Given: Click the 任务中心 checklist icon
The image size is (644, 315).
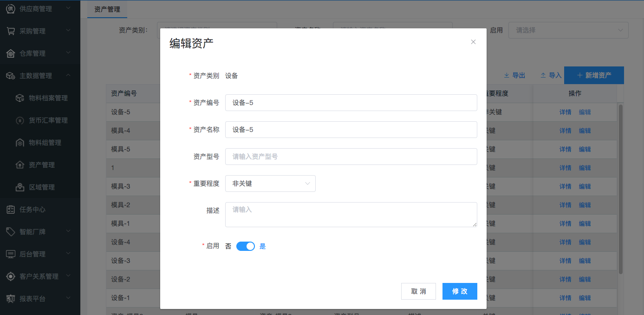Looking at the screenshot, I should click(10, 210).
